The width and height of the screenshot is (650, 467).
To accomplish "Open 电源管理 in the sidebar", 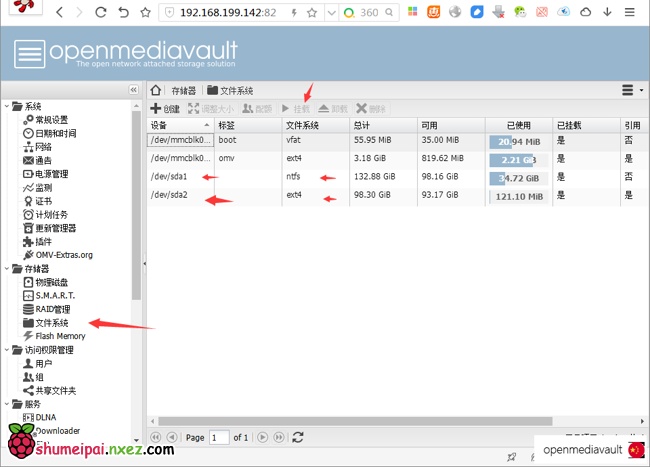I will pyautogui.click(x=51, y=173).
